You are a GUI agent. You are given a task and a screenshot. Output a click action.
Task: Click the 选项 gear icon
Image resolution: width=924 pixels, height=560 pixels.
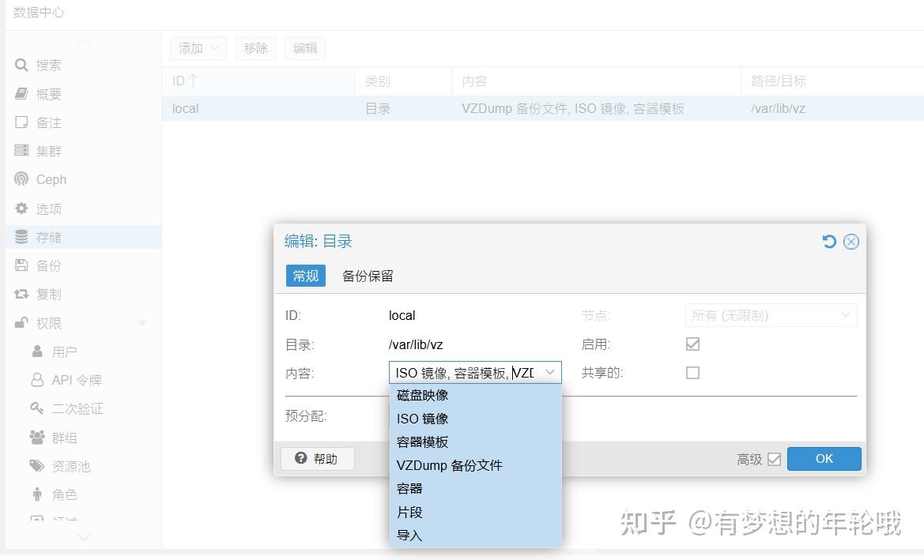click(21, 209)
